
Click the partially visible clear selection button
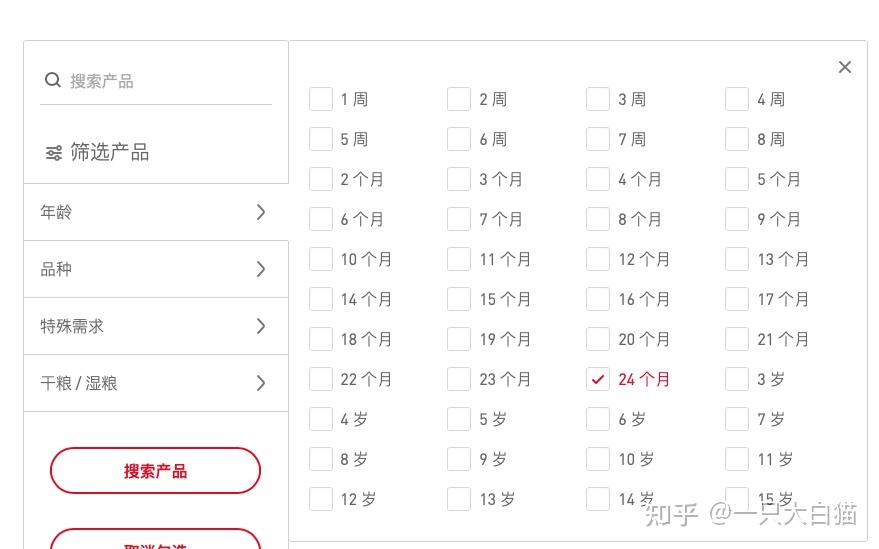coord(155,538)
